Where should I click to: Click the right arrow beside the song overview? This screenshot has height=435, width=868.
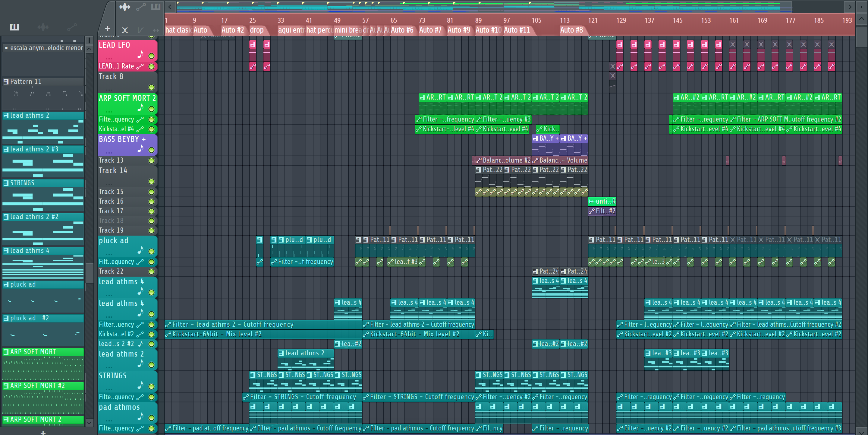point(850,7)
